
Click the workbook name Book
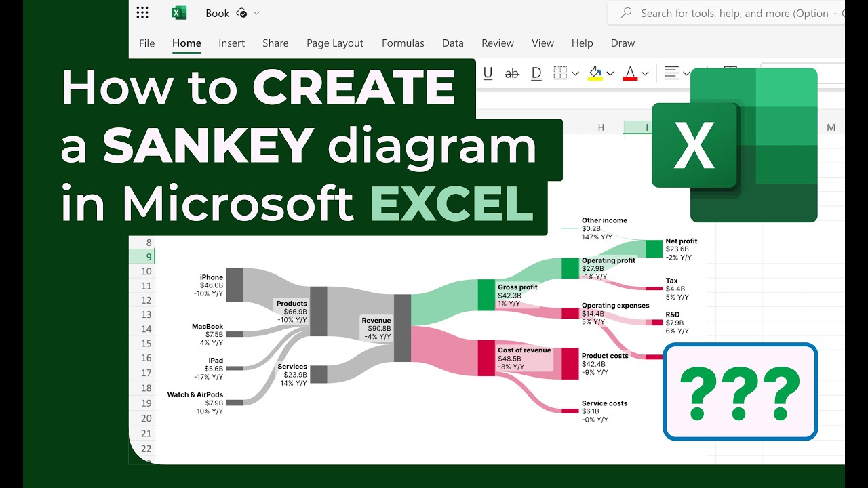point(217,13)
